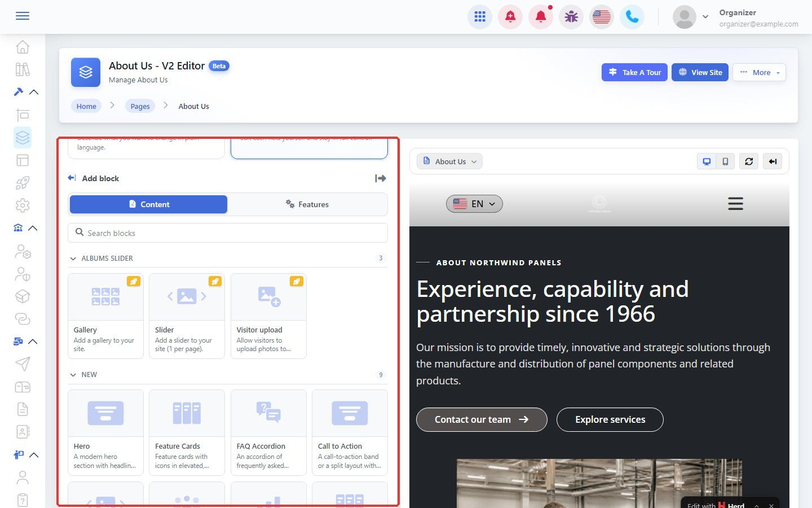The width and height of the screenshot is (812, 508).
Task: Add the Hero block
Action: pyautogui.click(x=105, y=432)
